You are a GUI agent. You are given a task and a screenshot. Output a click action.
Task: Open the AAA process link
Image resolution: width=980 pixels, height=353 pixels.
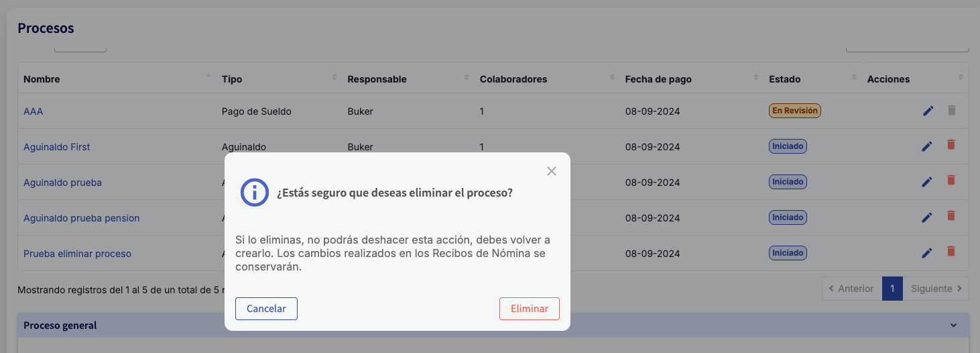[33, 111]
